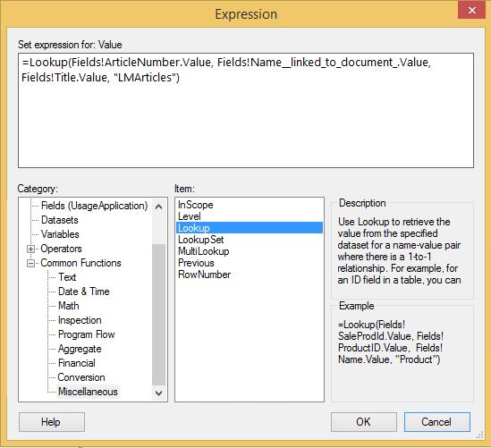Select MultiLookup in the Item list
The height and width of the screenshot is (448, 491).
[203, 251]
